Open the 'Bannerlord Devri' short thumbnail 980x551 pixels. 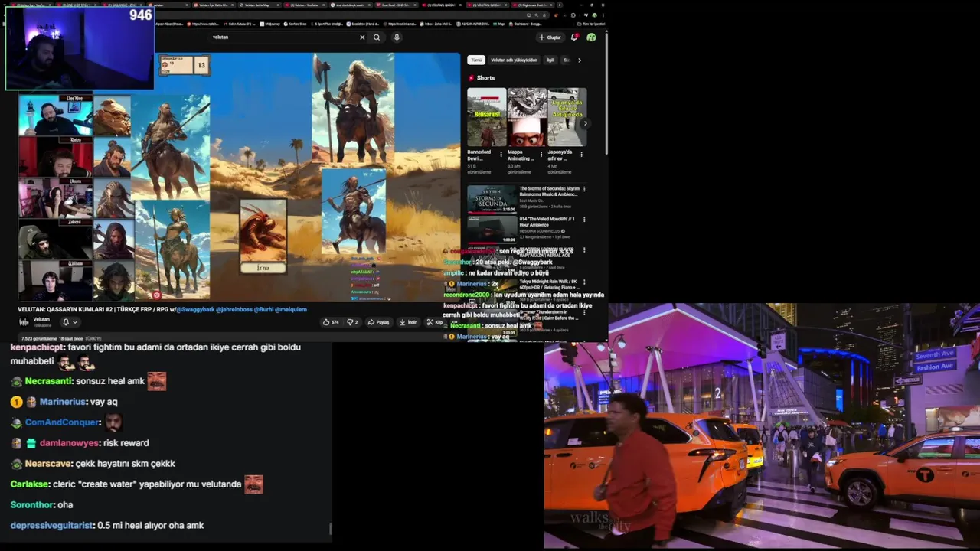[487, 117]
